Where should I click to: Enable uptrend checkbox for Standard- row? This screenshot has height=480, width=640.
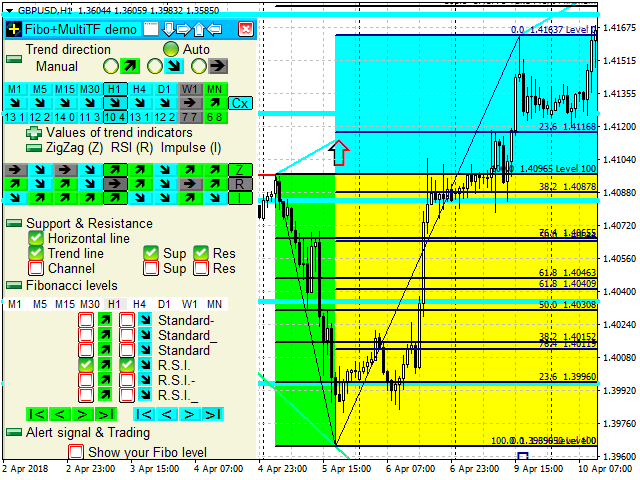[x=86, y=320]
